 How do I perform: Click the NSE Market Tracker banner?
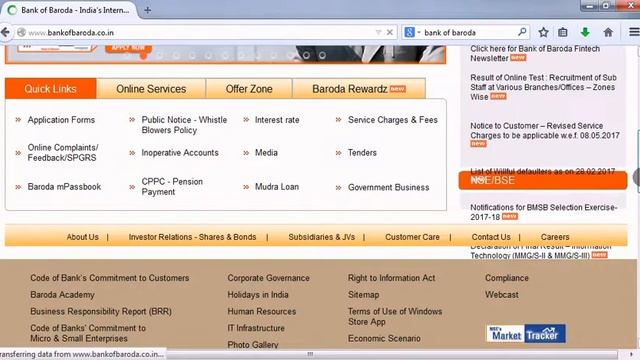(526, 333)
